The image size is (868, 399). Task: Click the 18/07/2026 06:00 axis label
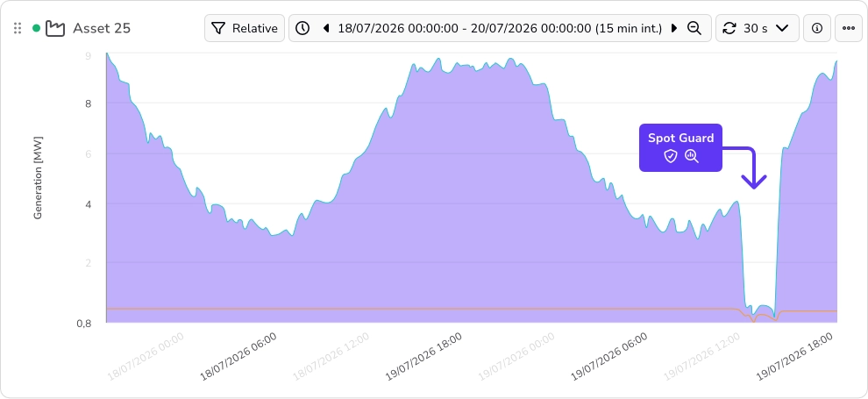coord(238,356)
